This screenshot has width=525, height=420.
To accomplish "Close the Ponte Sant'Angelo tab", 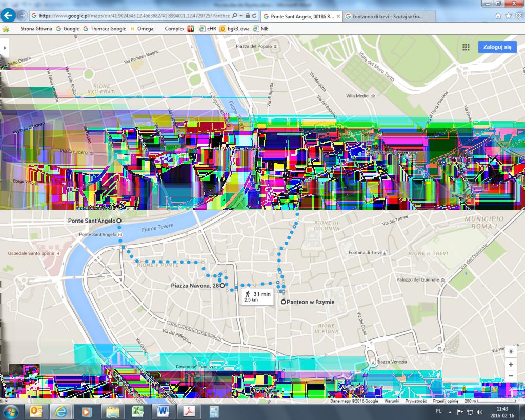I will 338,16.
